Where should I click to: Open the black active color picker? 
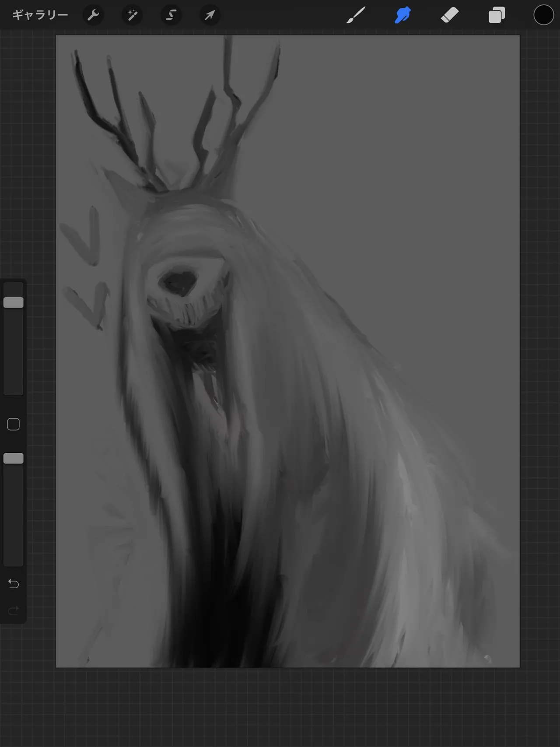coord(543,15)
